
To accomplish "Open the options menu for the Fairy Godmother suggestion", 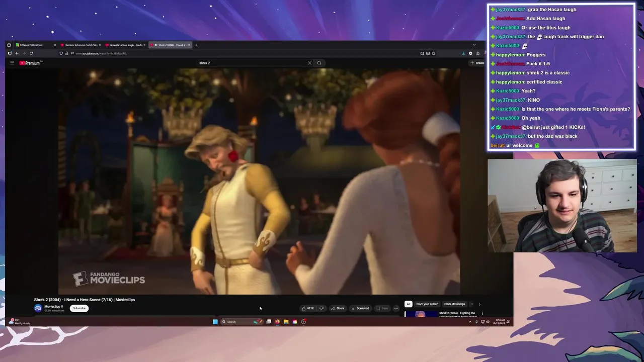I will 482,314.
